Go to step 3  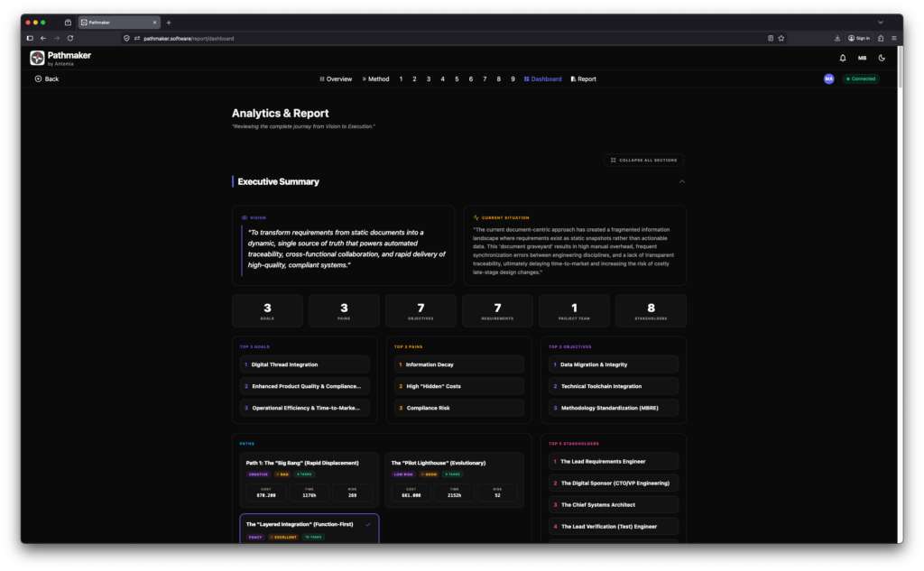429,79
